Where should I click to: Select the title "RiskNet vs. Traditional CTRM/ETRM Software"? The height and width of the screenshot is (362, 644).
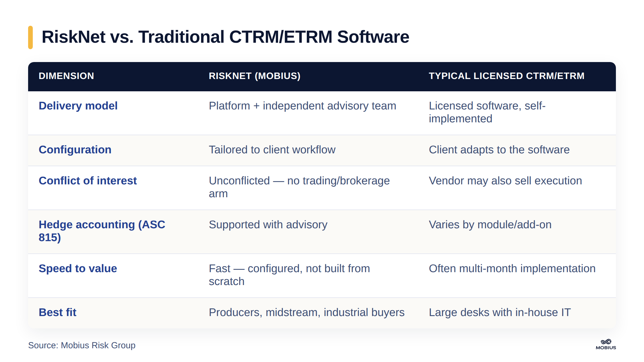point(225,37)
